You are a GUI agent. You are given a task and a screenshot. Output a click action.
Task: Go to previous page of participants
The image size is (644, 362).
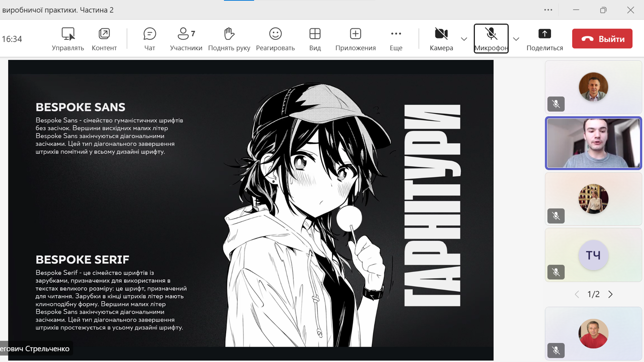(x=577, y=294)
